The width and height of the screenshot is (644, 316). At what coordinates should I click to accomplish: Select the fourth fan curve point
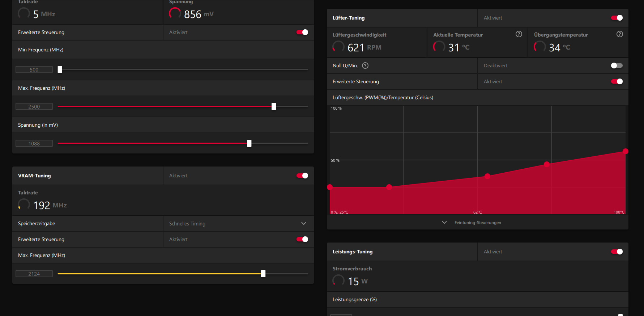click(547, 164)
